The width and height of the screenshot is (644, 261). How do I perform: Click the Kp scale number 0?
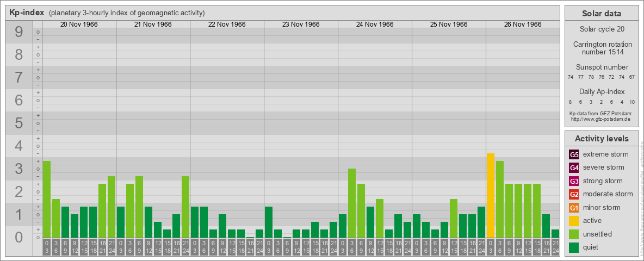tap(18, 237)
